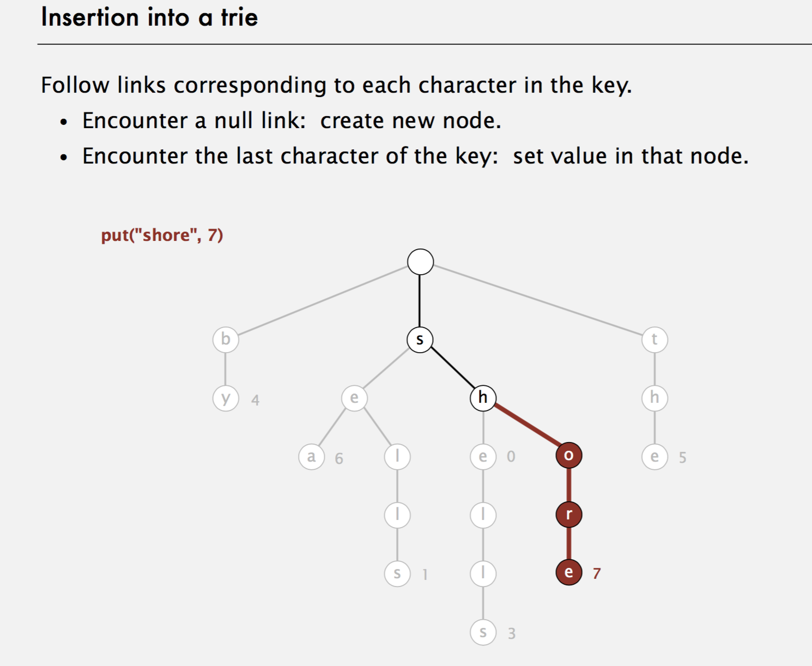The height and width of the screenshot is (666, 812).
Task: Click the black-outlined 's' node below root
Action: [420, 340]
